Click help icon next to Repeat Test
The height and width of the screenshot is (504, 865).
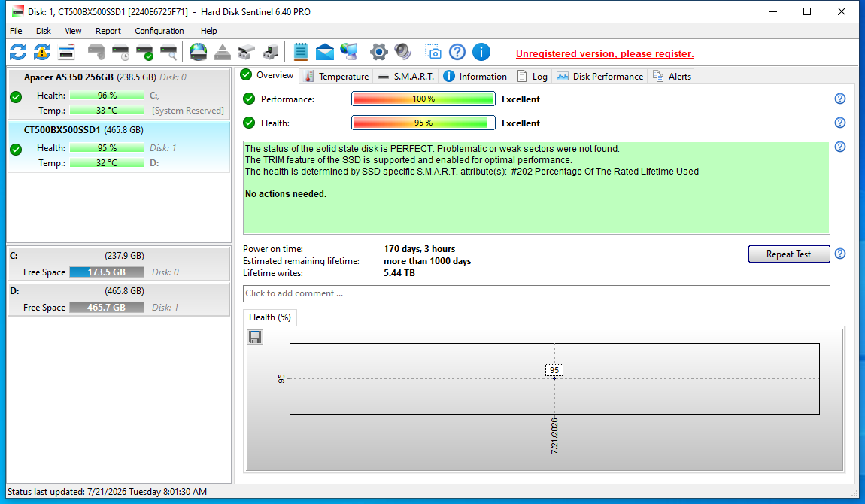(839, 254)
